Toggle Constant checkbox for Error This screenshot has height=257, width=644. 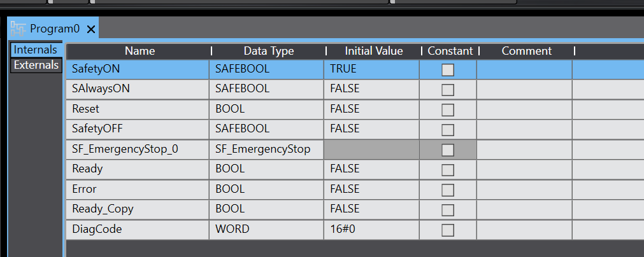[x=448, y=190]
